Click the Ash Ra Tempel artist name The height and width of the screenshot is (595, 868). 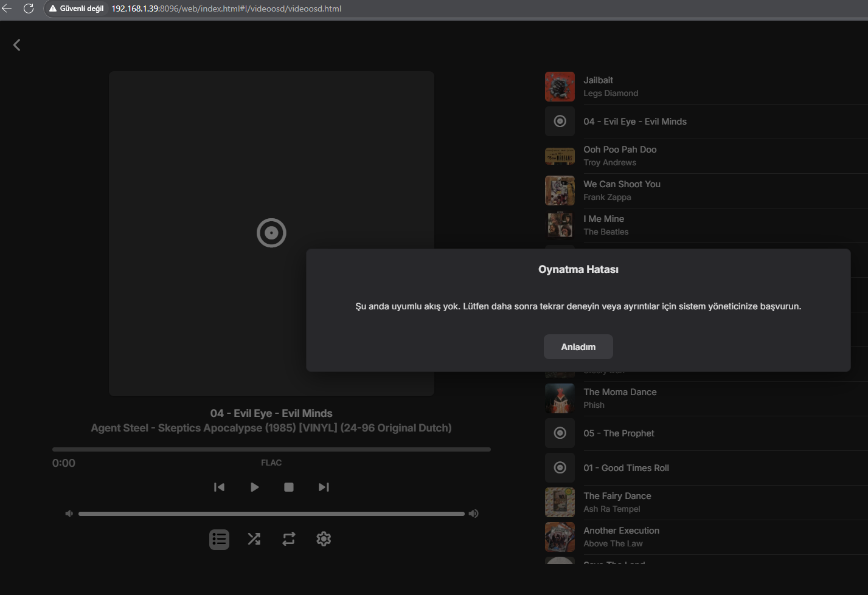(612, 509)
